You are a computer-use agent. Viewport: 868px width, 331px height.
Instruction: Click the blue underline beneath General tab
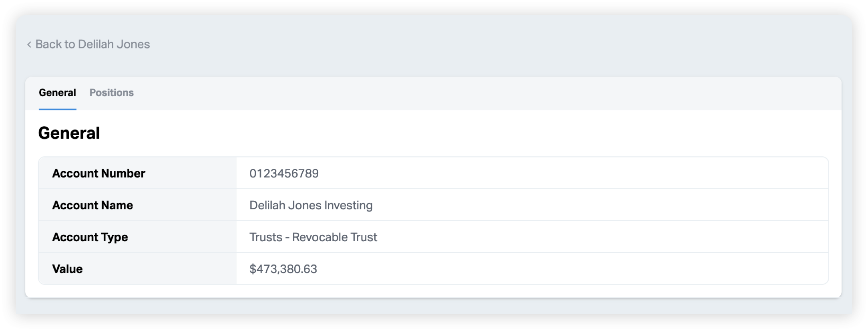(x=57, y=109)
